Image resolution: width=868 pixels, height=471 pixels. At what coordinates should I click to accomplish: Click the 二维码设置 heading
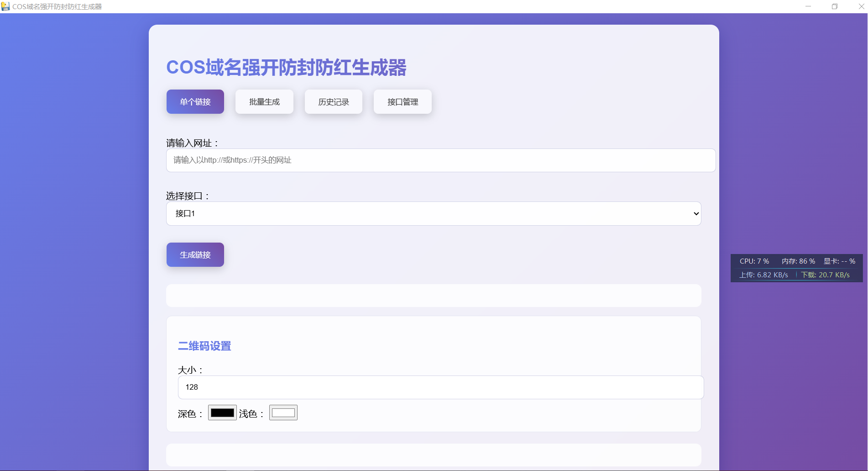pos(204,346)
